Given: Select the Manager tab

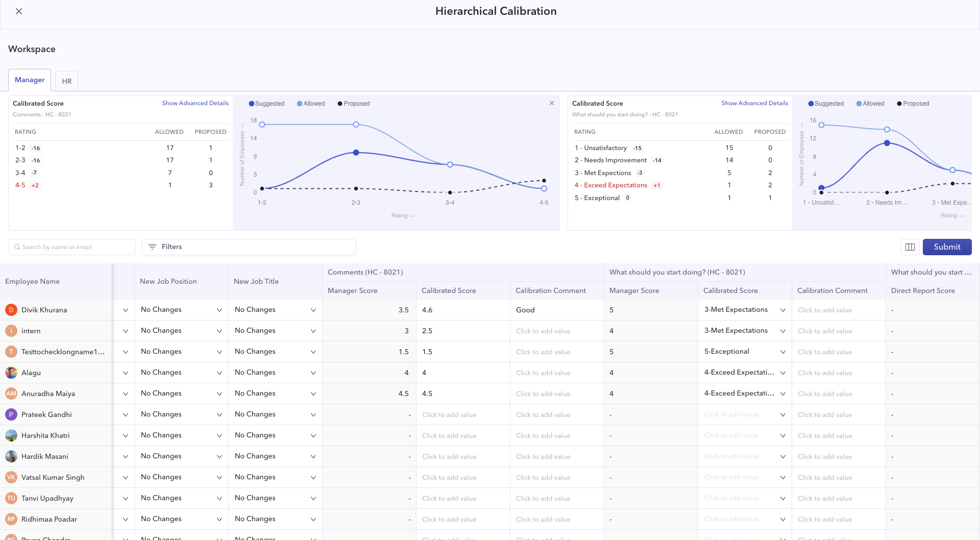Looking at the screenshot, I should 30,80.
